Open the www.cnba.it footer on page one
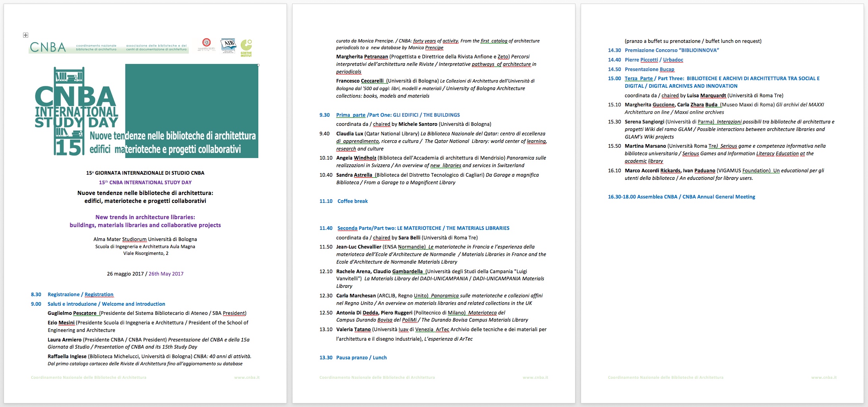The width and height of the screenshot is (868, 407). pyautogui.click(x=247, y=377)
